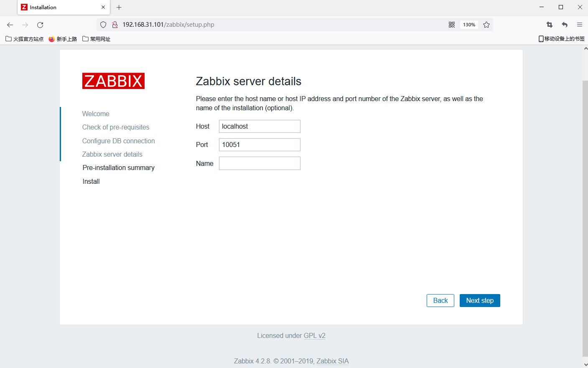This screenshot has height=368, width=588.
Task: Open the Zabbix SIA link
Action: (332, 361)
